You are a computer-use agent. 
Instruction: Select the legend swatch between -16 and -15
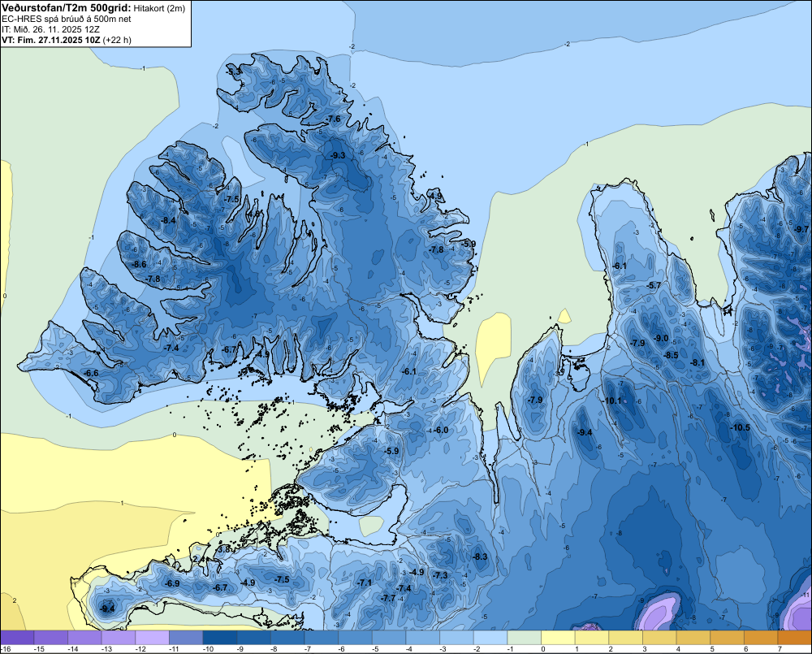(17, 638)
